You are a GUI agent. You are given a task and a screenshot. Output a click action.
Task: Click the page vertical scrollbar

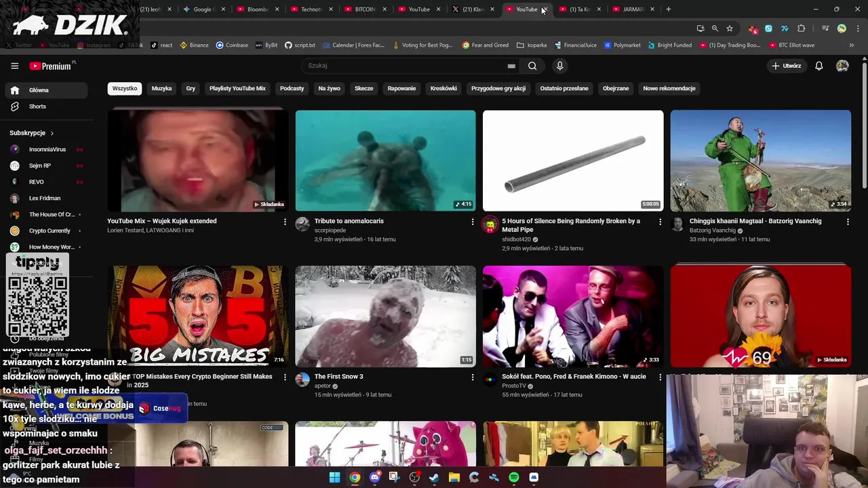[x=864, y=125]
